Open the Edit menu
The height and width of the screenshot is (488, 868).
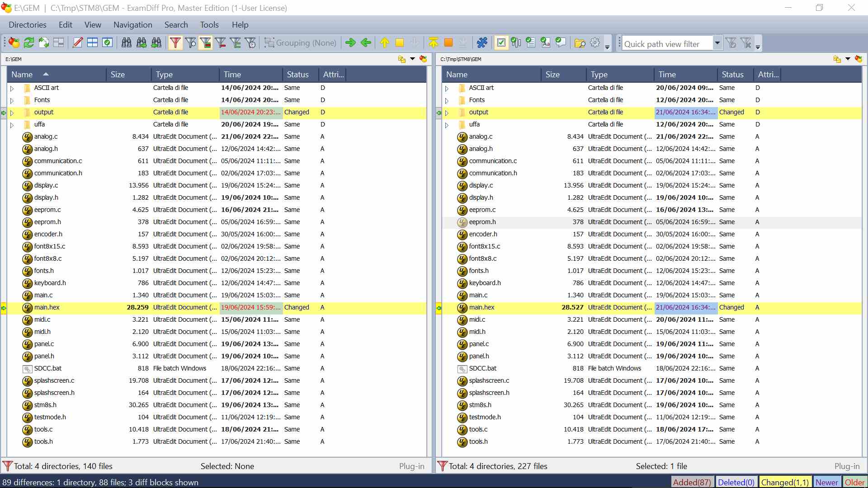click(x=66, y=25)
